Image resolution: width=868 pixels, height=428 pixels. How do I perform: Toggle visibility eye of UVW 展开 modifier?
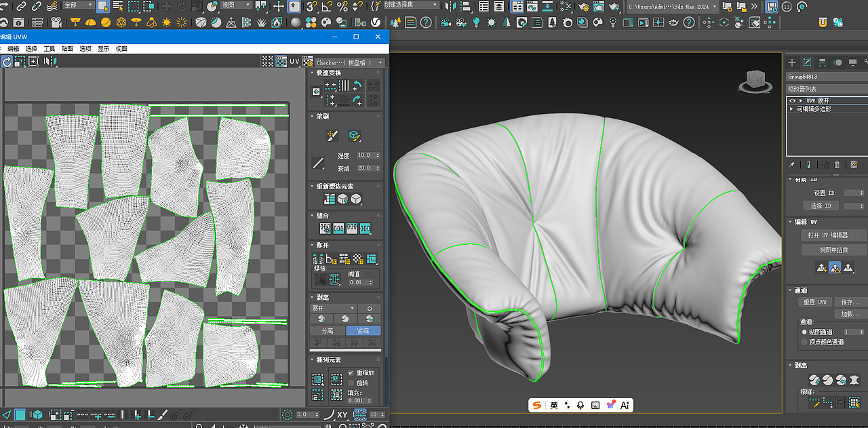click(x=792, y=100)
